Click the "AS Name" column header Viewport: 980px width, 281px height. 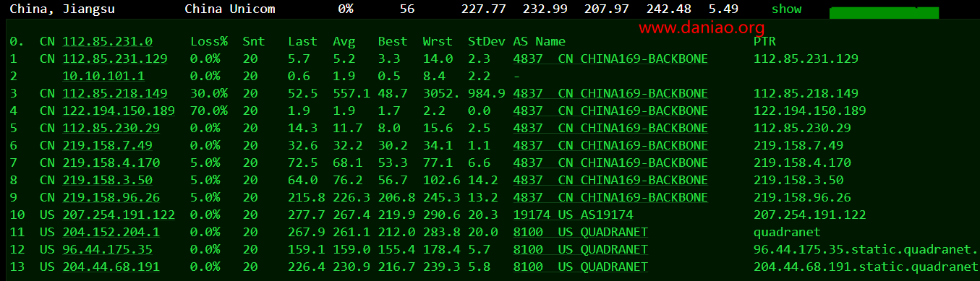point(539,42)
